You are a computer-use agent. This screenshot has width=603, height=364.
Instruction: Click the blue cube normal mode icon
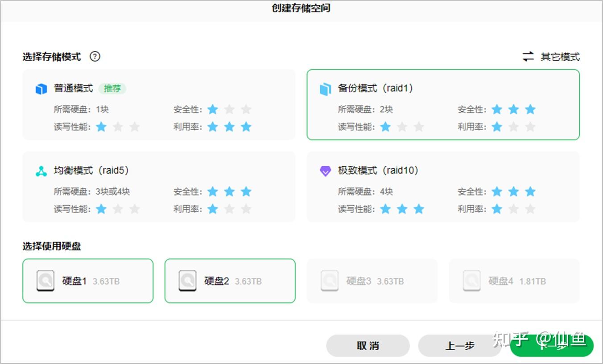(41, 89)
